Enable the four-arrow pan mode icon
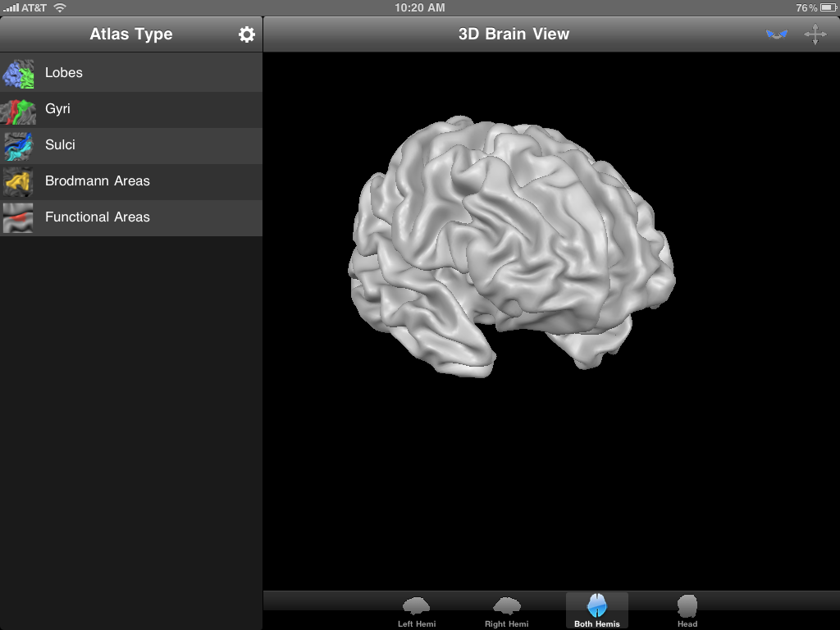Image resolution: width=840 pixels, height=630 pixels. [x=815, y=34]
